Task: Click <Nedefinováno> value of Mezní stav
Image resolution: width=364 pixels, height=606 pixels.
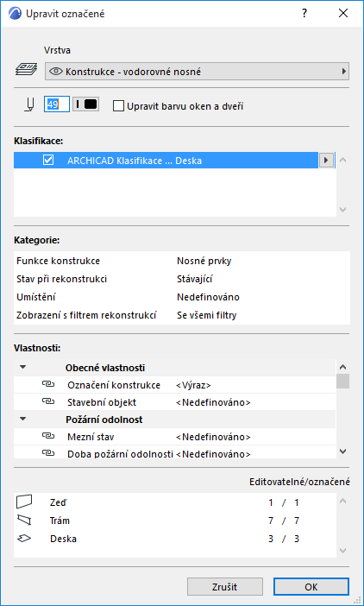Action: click(x=213, y=437)
